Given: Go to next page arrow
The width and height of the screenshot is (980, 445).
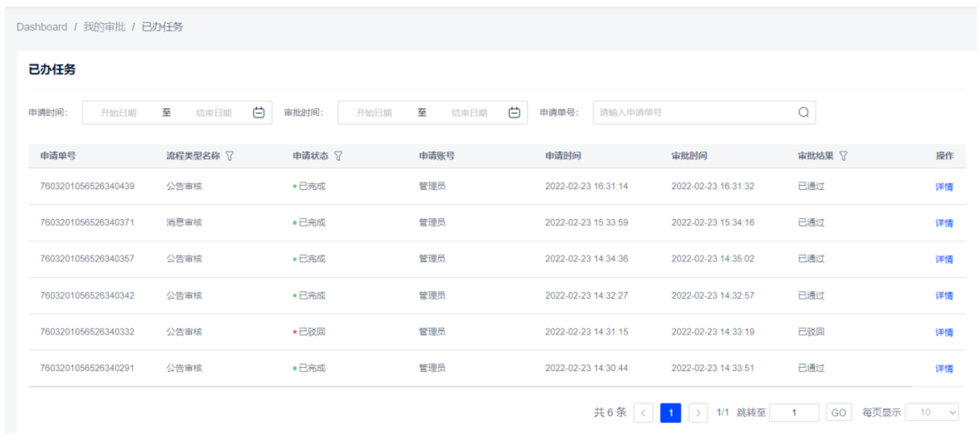Looking at the screenshot, I should (698, 413).
